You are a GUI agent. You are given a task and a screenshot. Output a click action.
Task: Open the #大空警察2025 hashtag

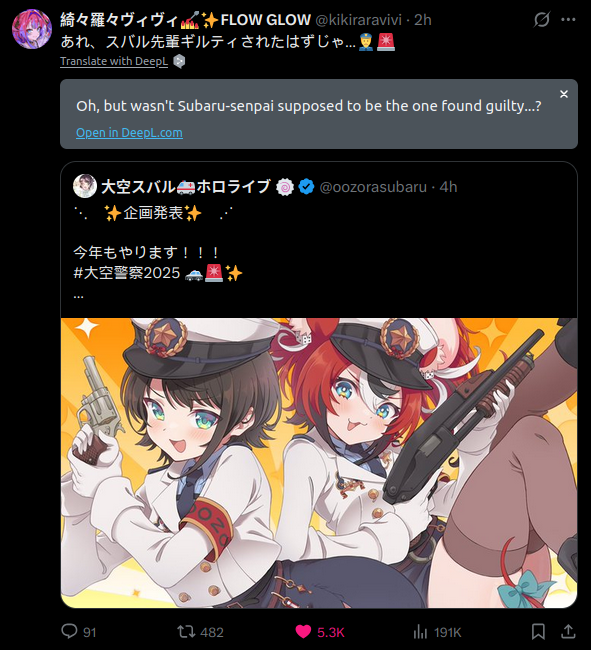click(x=127, y=273)
